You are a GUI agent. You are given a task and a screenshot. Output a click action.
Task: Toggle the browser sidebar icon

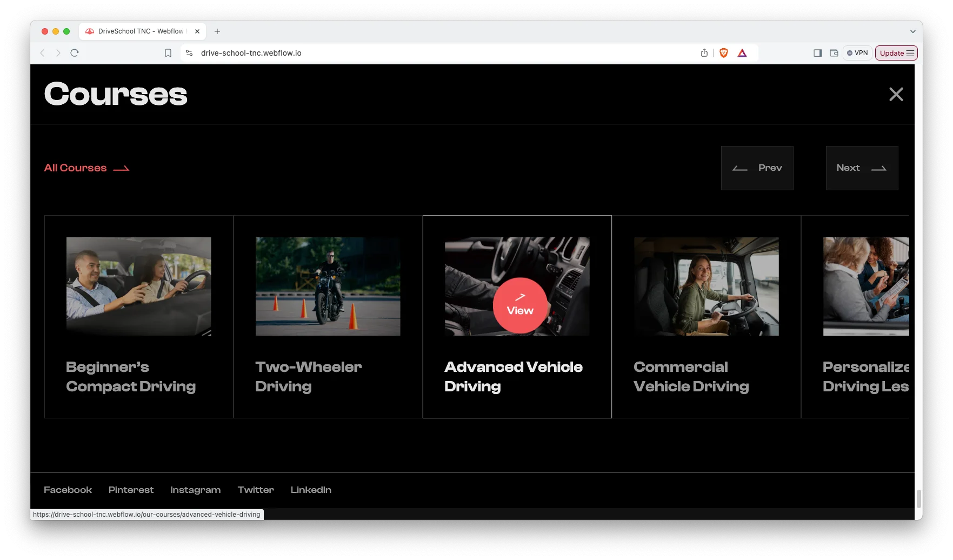pos(818,53)
